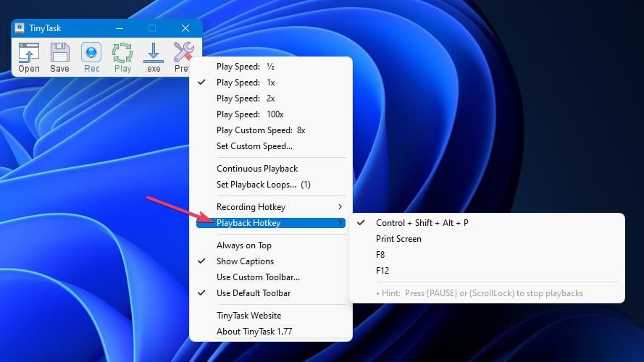This screenshot has width=644, height=362.
Task: Click the .exe compile icon
Action: point(153,57)
